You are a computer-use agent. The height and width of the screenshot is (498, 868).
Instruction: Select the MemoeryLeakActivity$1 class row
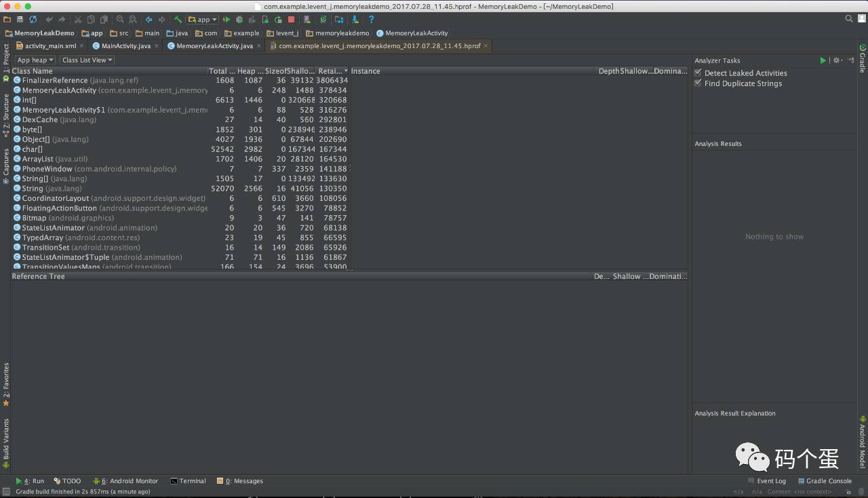pyautogui.click(x=180, y=110)
